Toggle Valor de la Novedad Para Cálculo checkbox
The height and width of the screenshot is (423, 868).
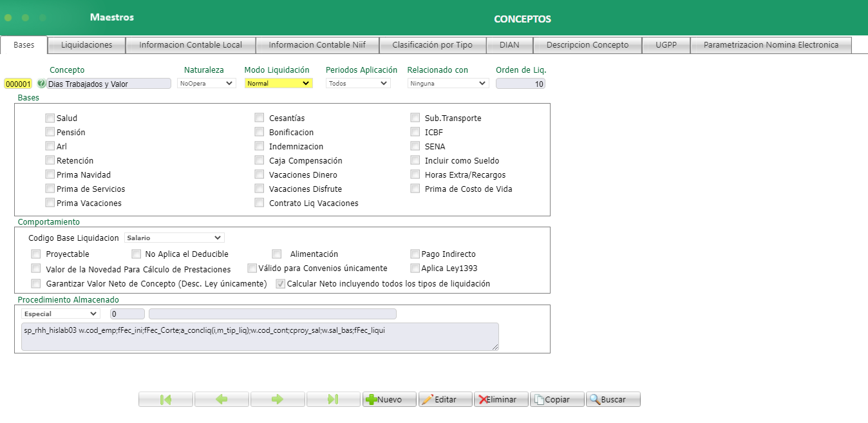coord(36,268)
